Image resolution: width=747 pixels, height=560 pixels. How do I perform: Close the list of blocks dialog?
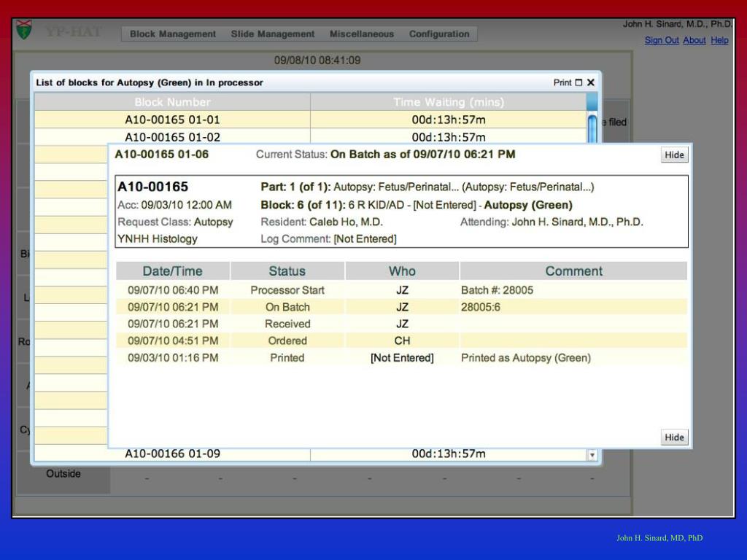[x=591, y=82]
